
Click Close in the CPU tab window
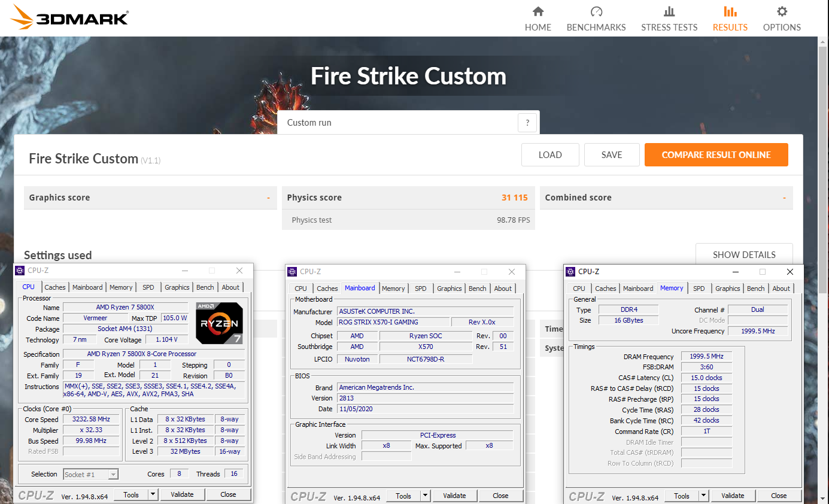tap(228, 494)
